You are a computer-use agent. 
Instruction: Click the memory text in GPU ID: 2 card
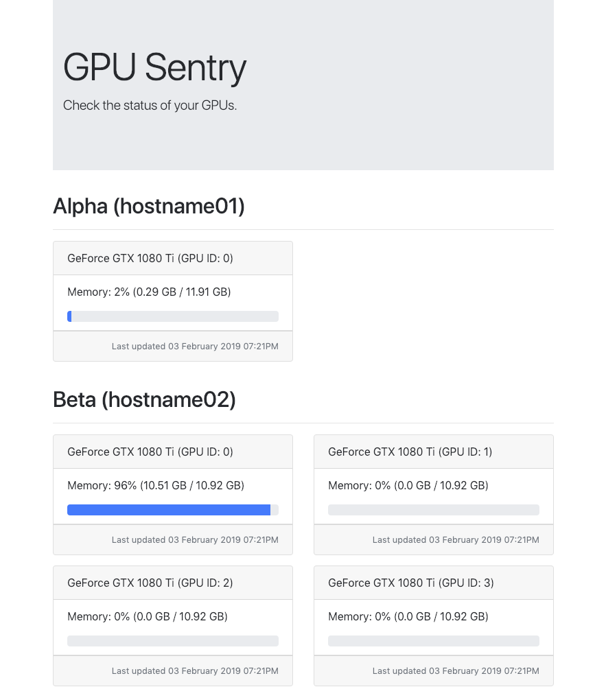(148, 616)
